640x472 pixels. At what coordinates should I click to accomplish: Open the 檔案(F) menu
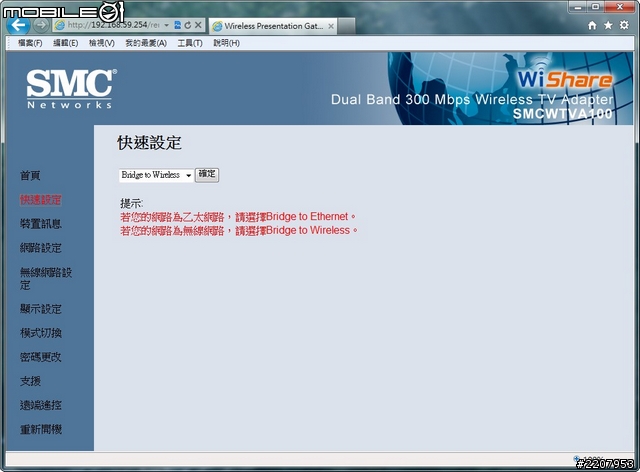(30, 43)
